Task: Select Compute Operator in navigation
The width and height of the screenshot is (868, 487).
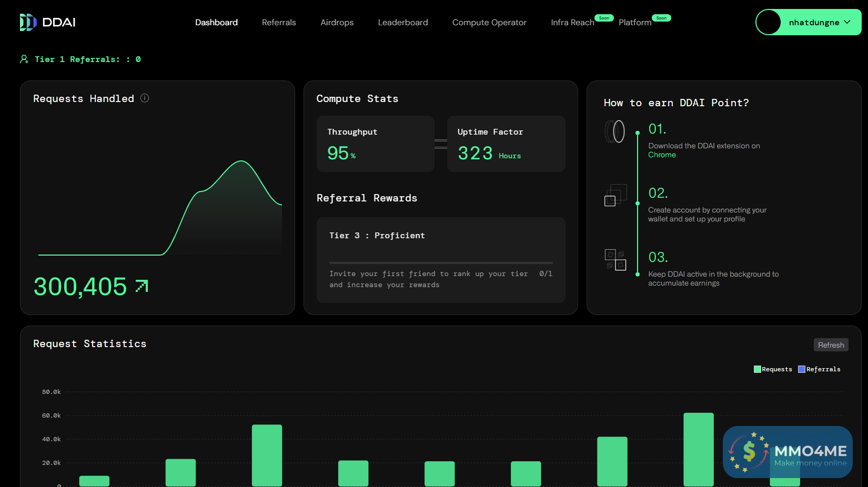Action: coord(489,22)
